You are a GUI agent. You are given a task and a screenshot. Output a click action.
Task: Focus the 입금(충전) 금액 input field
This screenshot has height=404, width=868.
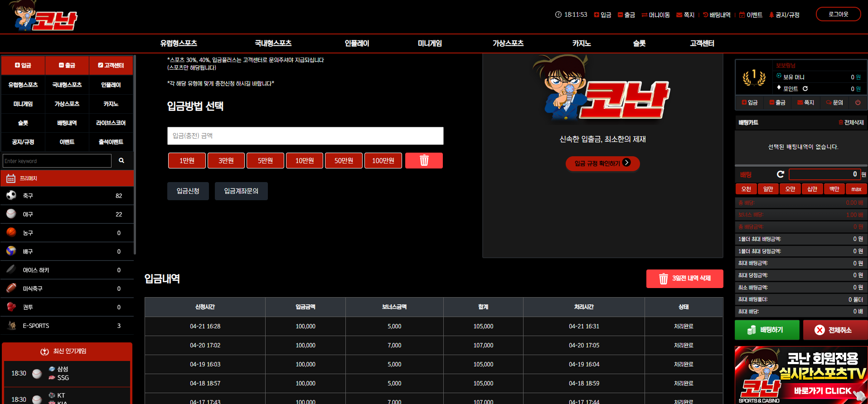pos(305,136)
